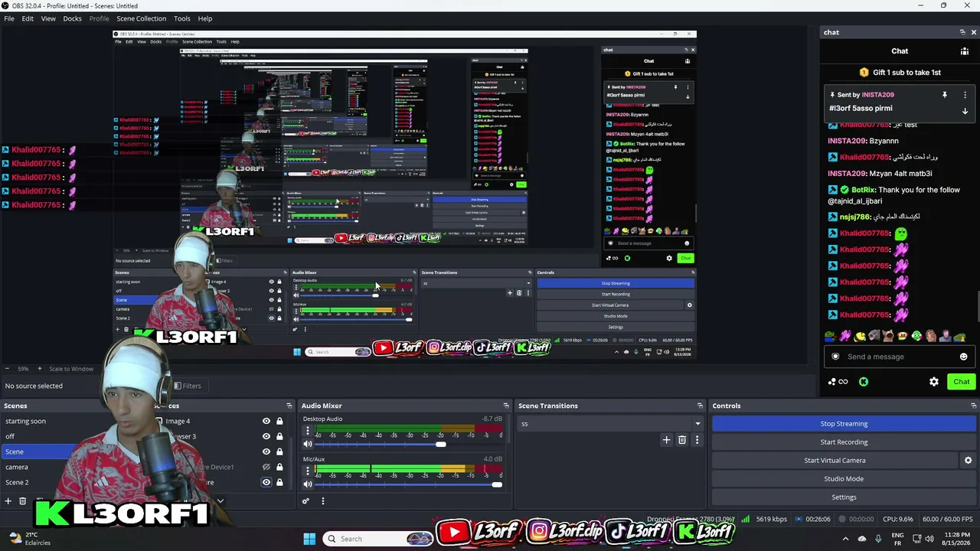Remove the selected scene with the trash icon
Viewport: 980px width, 551px height.
[x=23, y=501]
